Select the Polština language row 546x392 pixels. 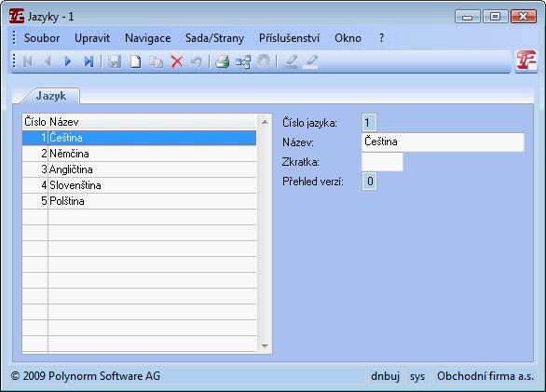click(x=139, y=201)
